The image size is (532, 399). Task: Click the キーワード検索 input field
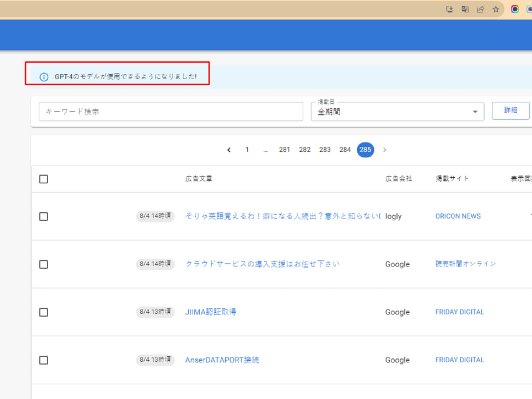coord(171,112)
